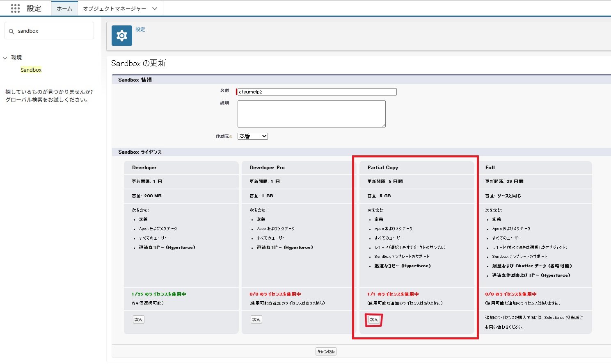Select Sandbox in the setup tree
Image resolution: width=611 pixels, height=364 pixels.
31,70
